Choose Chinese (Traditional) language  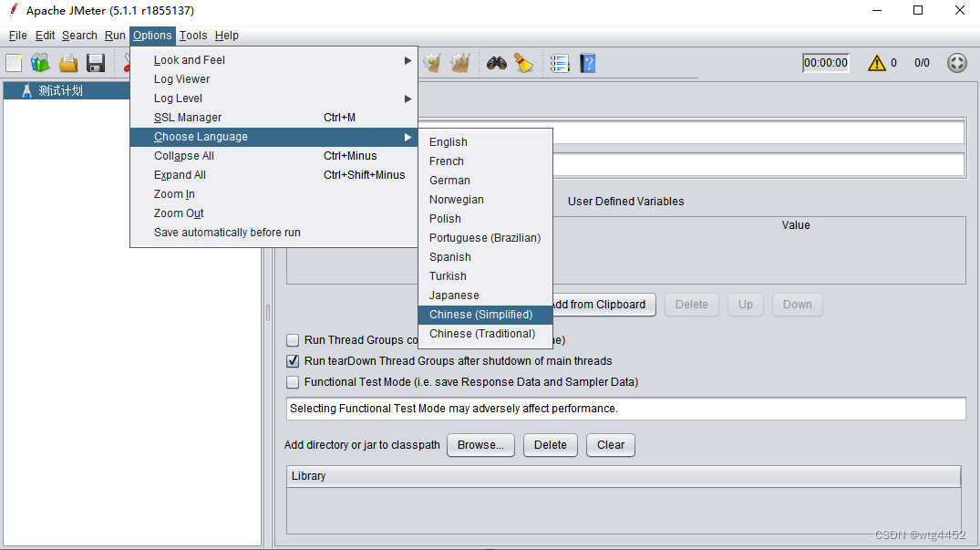[485, 334]
